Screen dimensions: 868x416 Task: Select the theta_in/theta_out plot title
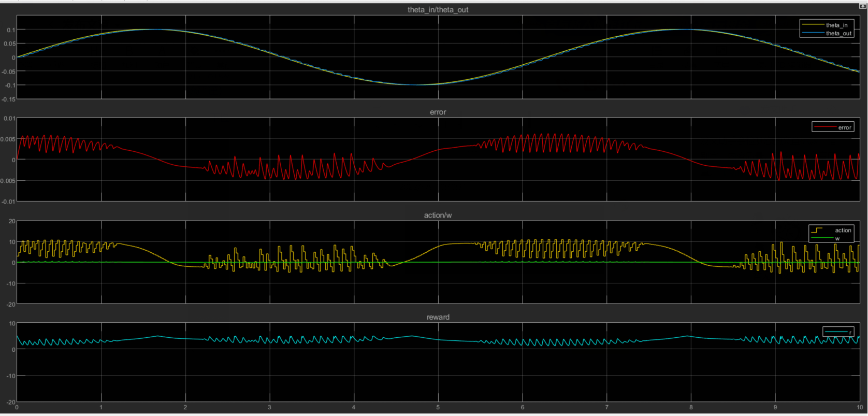pos(438,10)
